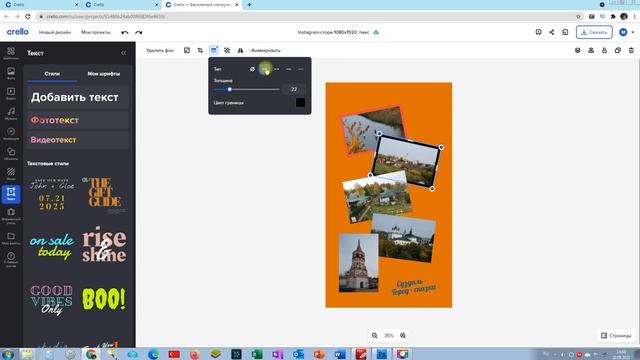640x360 pixels.
Task: Collapse the Text panel with double chevron
Action: [x=124, y=53]
